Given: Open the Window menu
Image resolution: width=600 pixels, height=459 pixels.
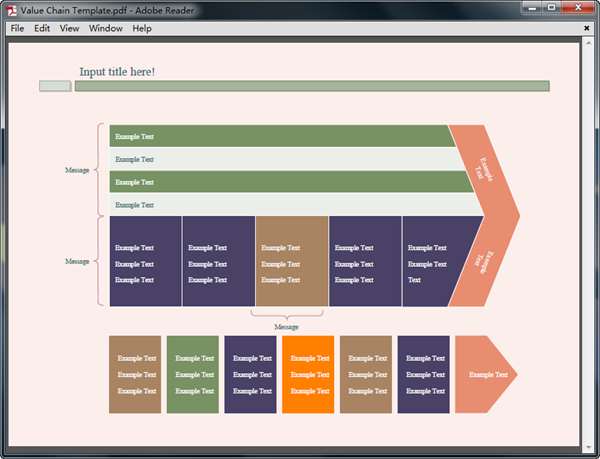Looking at the screenshot, I should pos(106,28).
